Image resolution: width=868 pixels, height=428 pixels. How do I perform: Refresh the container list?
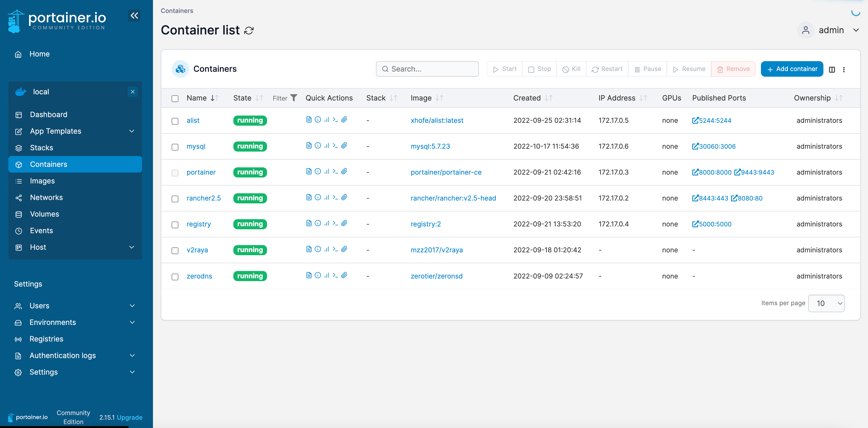249,31
